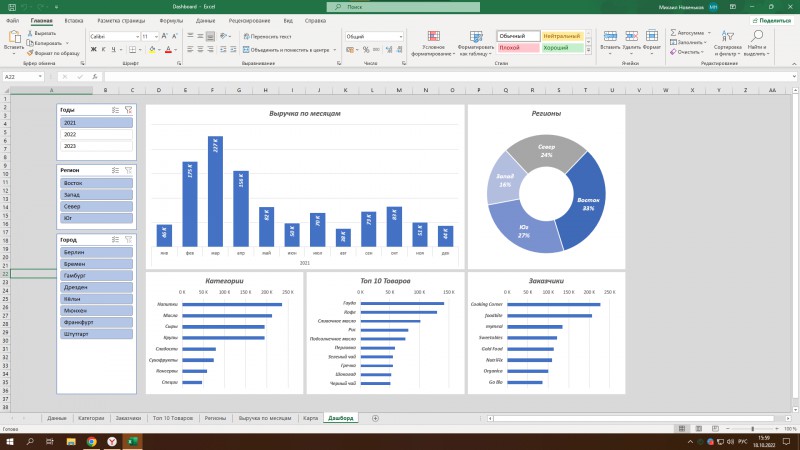Enable multi-select on Регион slicer
The height and width of the screenshot is (450, 800).
(115, 170)
